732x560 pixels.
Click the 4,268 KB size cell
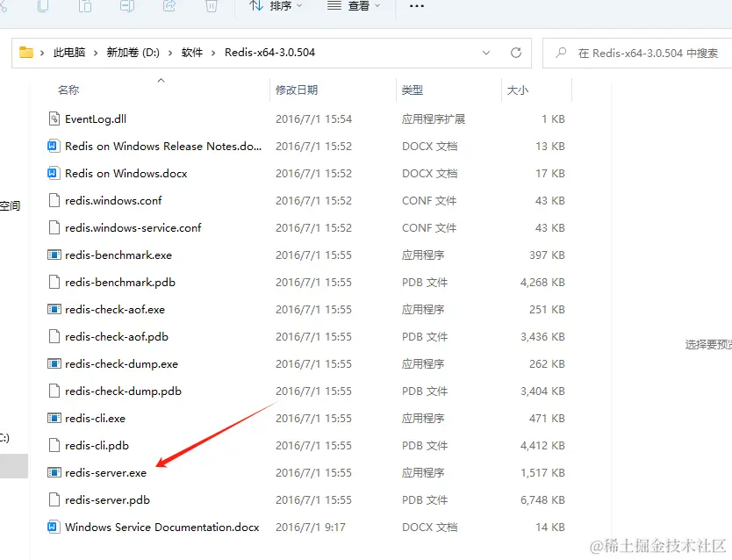tap(543, 283)
